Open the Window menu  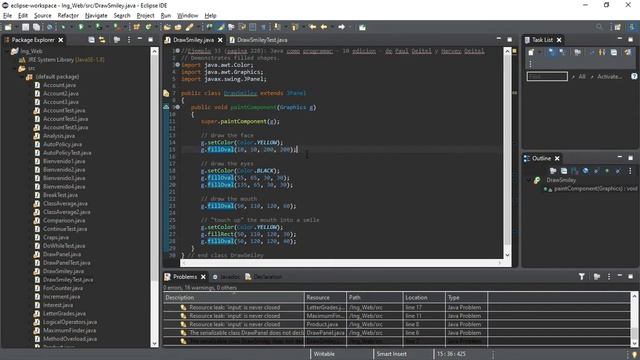pos(187,16)
